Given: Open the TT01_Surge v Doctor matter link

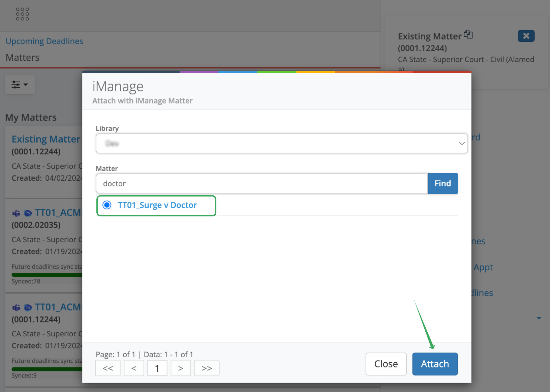Looking at the screenshot, I should pos(157,205).
